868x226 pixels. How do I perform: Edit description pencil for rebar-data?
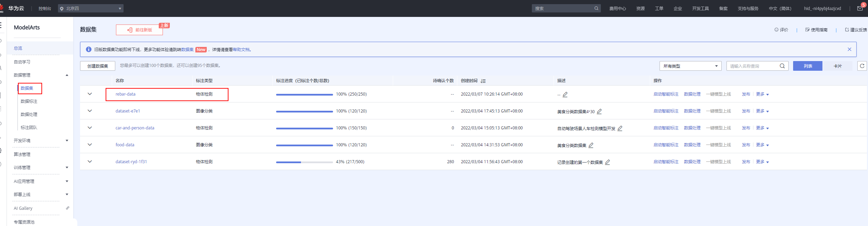[565, 95]
